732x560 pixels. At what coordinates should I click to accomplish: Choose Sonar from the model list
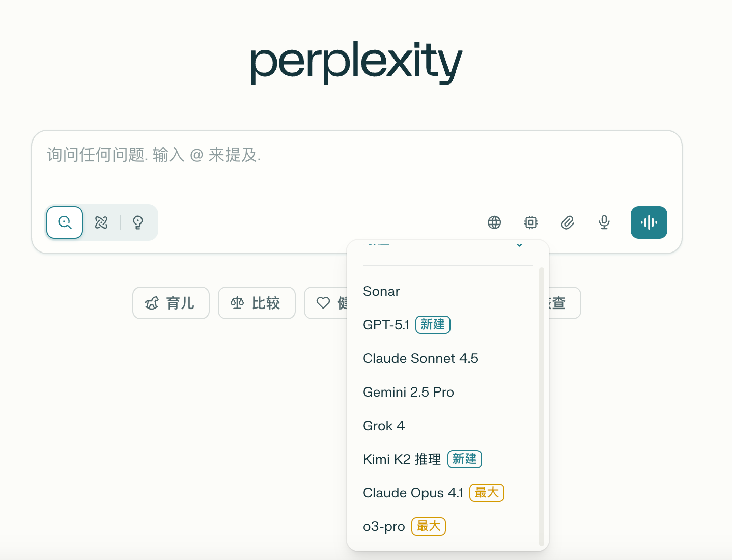(381, 291)
